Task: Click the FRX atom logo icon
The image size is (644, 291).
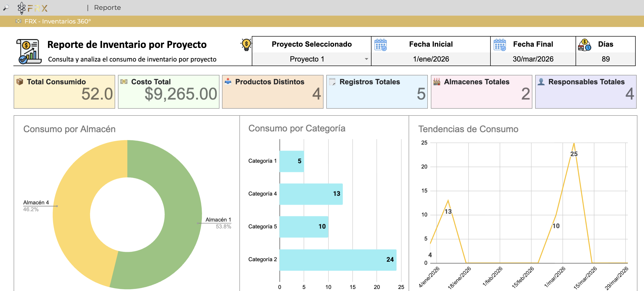Action: click(x=22, y=8)
